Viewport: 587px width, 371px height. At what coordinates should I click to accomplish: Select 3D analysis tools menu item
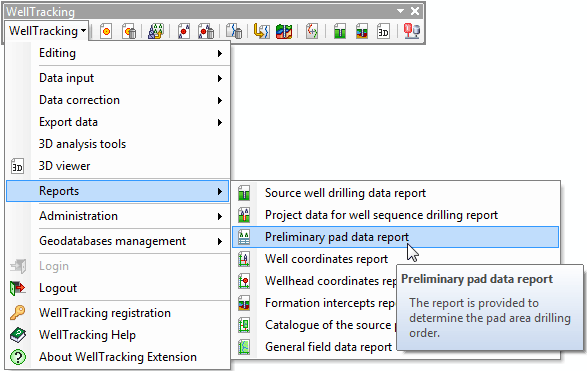point(118,144)
